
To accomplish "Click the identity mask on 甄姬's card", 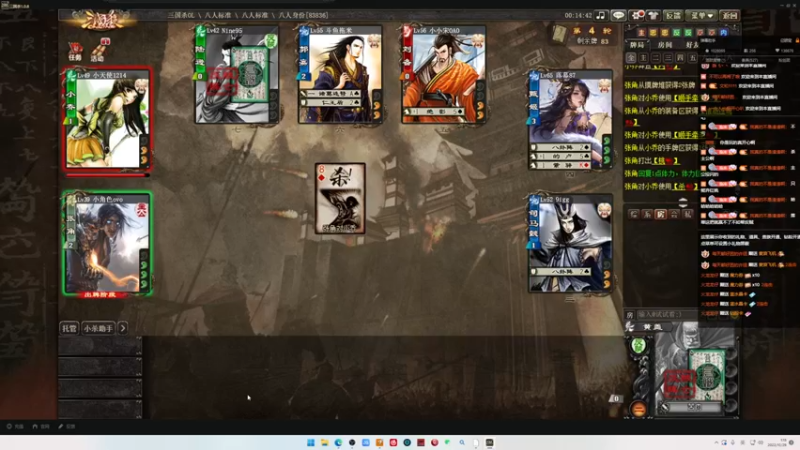I will (x=605, y=85).
